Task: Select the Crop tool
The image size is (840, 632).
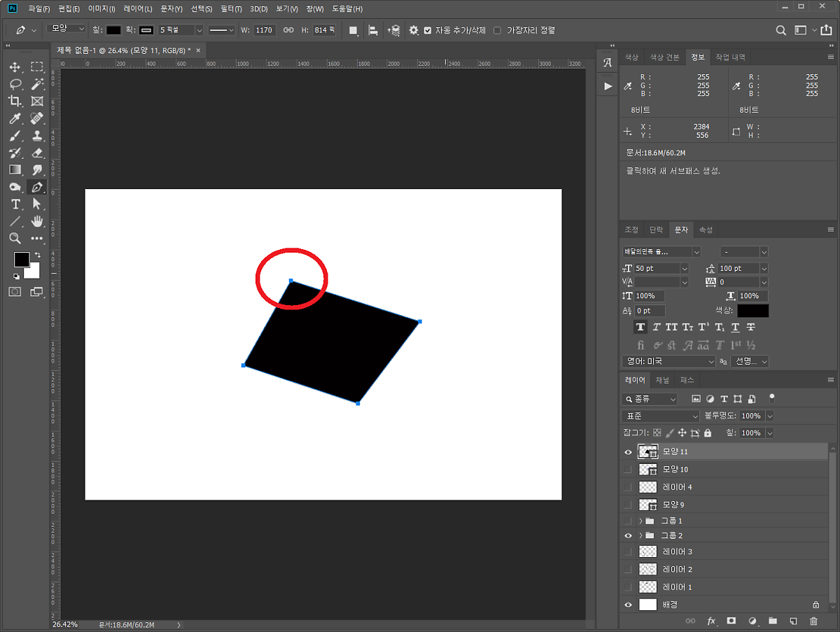Action: click(15, 101)
